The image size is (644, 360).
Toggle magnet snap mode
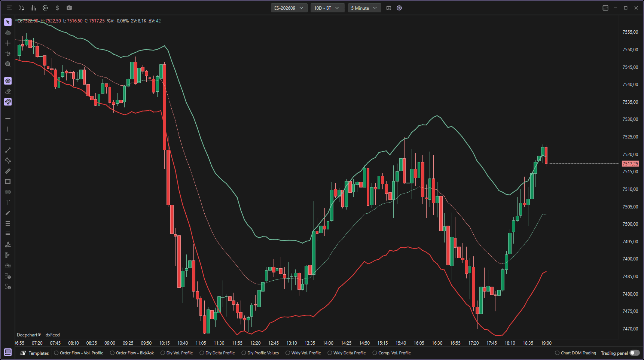tap(8, 102)
